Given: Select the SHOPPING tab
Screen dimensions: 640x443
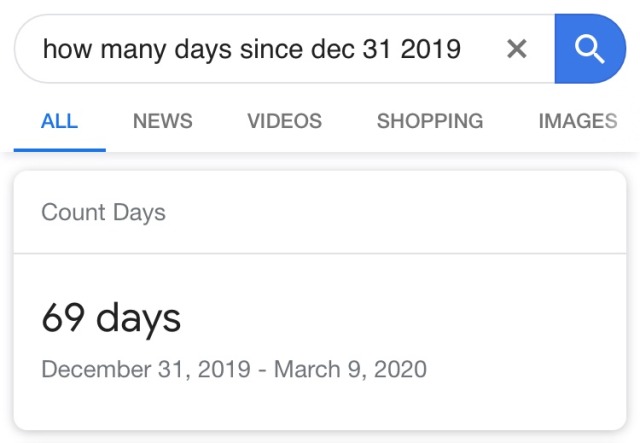Looking at the screenshot, I should [x=430, y=121].
